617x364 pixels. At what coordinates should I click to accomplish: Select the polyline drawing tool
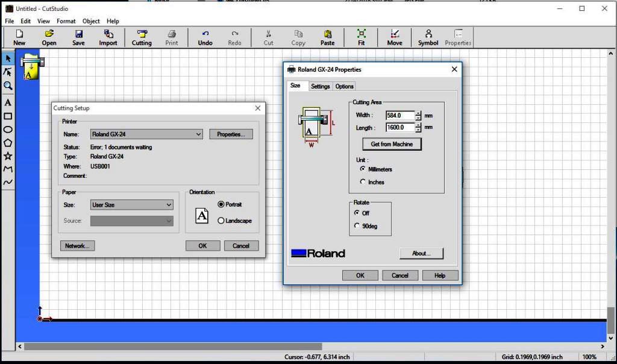click(8, 169)
